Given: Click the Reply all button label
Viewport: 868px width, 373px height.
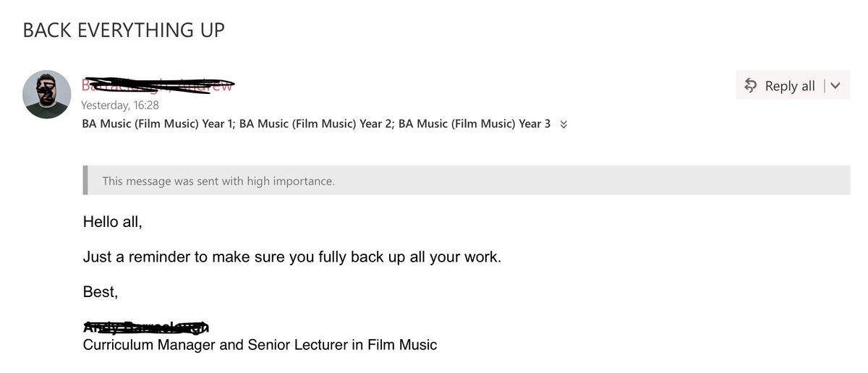Looking at the screenshot, I should click(790, 86).
